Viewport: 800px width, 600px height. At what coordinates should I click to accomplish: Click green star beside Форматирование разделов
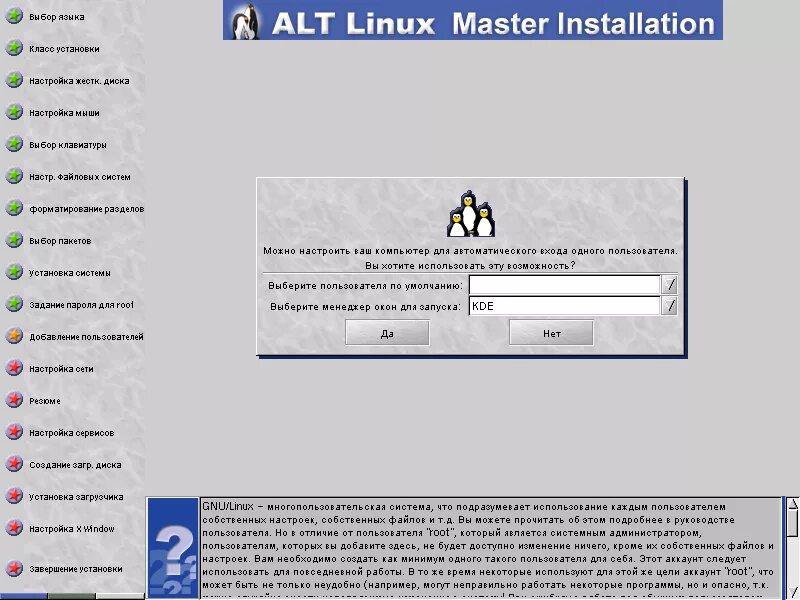pos(14,208)
